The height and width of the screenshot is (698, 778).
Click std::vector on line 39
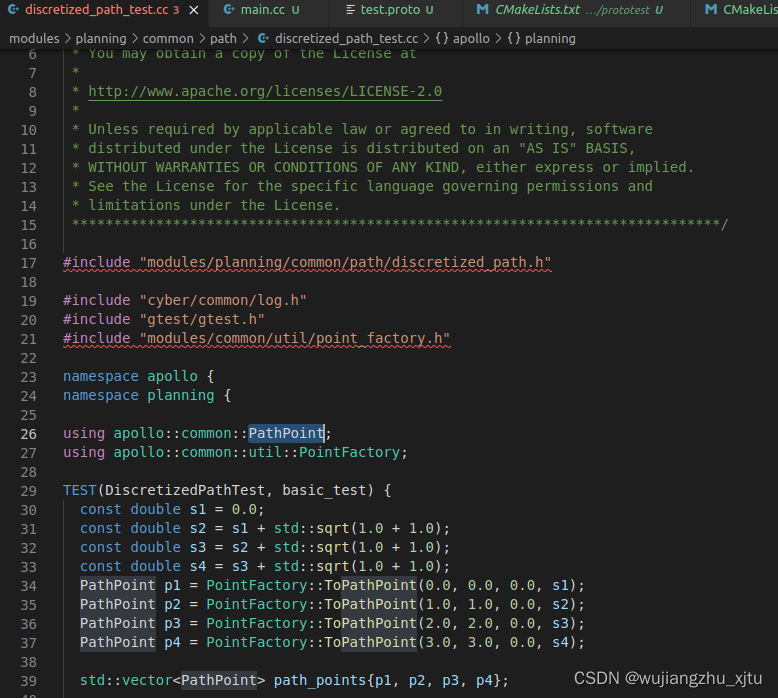point(126,680)
